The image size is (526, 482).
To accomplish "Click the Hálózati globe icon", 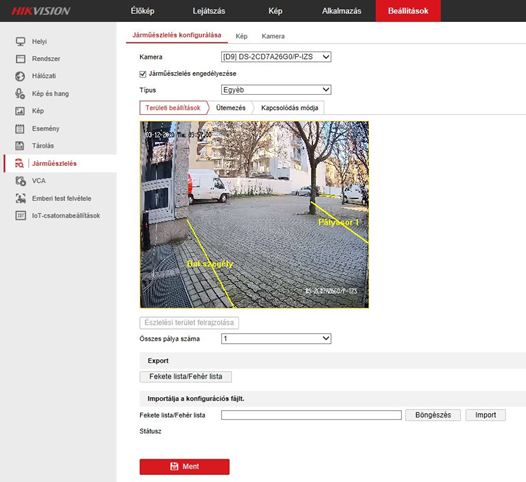I will 20,76.
